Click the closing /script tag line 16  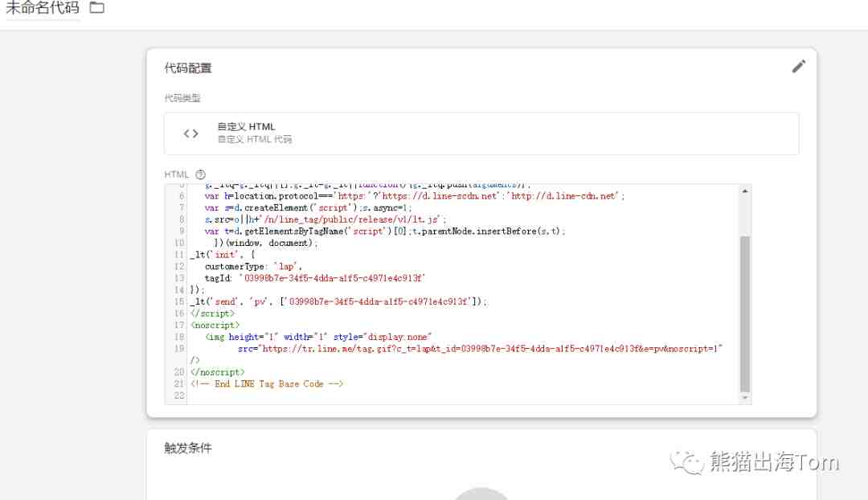[212, 314]
